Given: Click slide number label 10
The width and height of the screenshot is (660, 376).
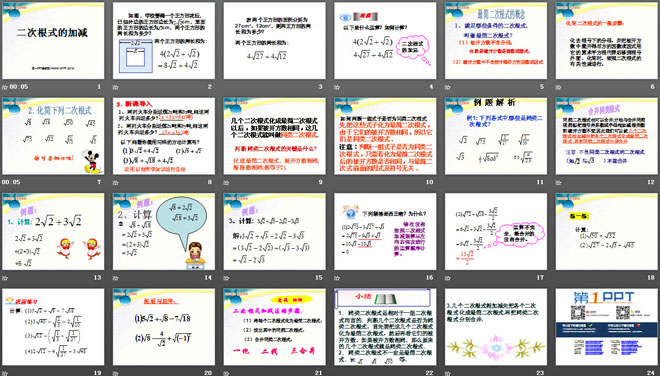Looking at the screenshot, I should pyautogui.click(x=429, y=182).
